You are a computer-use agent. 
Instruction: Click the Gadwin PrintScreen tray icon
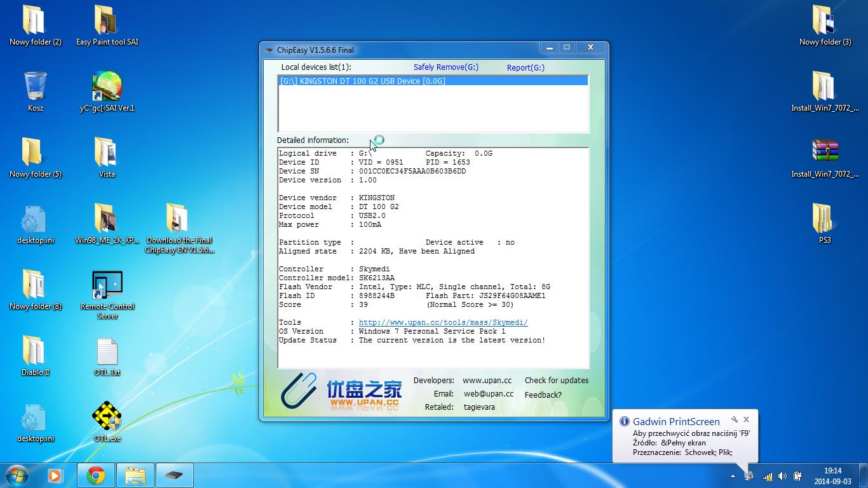pos(749,476)
